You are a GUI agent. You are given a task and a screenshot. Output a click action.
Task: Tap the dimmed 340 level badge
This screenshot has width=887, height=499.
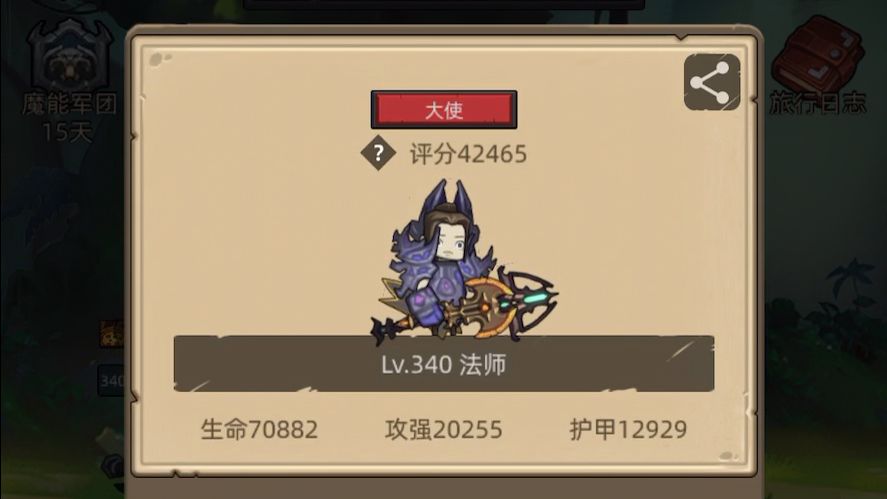(111, 381)
